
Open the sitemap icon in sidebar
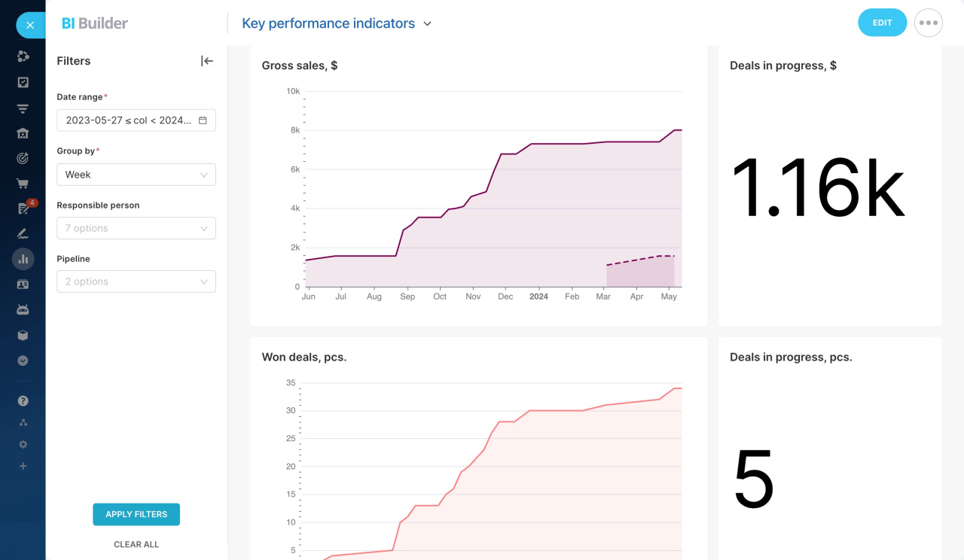coord(23,423)
